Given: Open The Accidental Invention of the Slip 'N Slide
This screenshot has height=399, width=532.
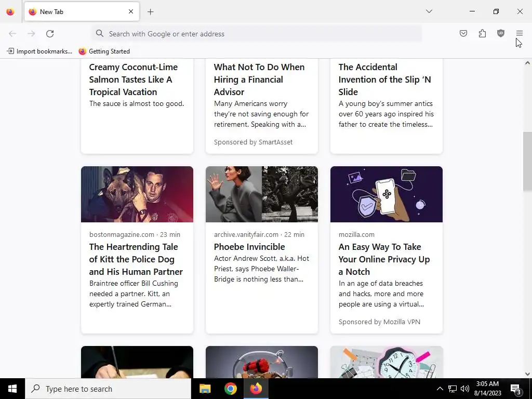Looking at the screenshot, I should point(385,79).
